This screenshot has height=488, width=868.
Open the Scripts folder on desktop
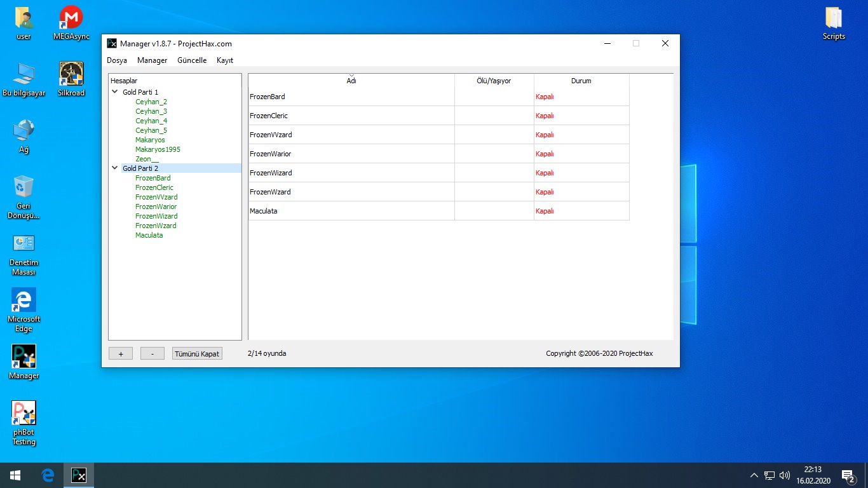point(834,18)
